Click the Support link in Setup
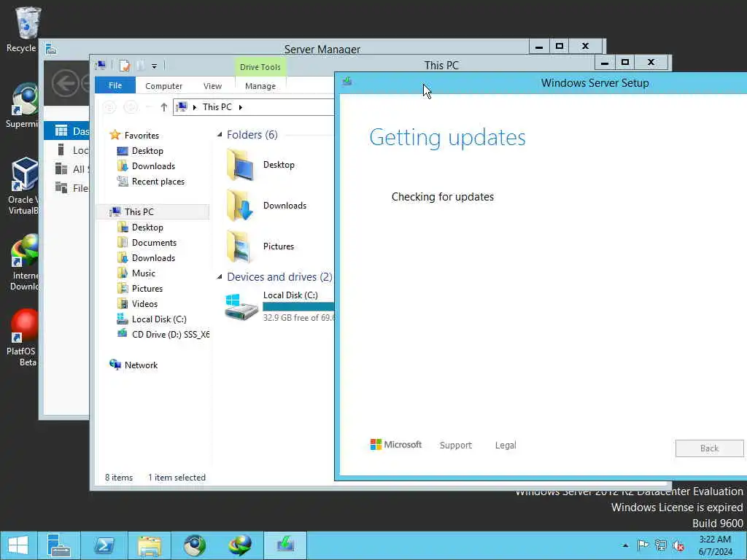Viewport: 747px width, 560px height. (455, 446)
